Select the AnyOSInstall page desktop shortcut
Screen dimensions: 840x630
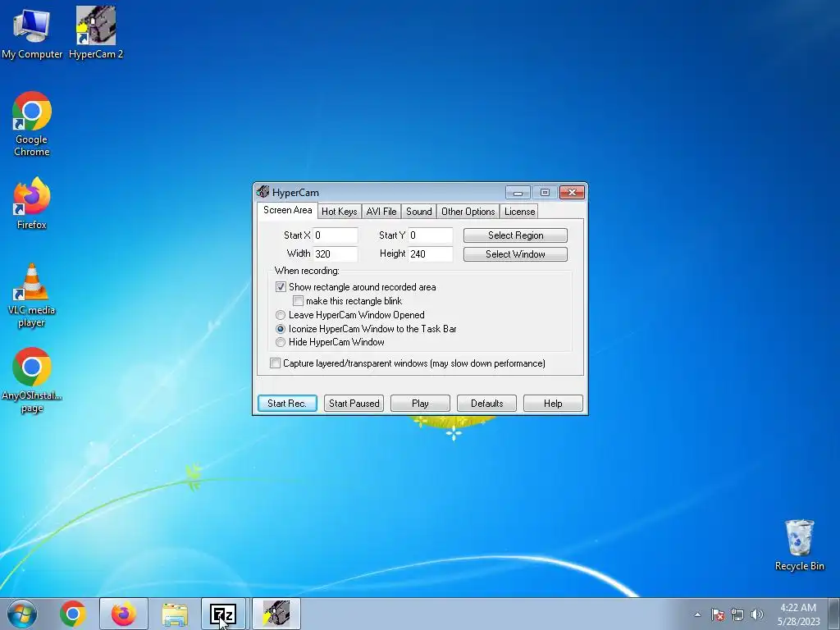[x=32, y=381]
